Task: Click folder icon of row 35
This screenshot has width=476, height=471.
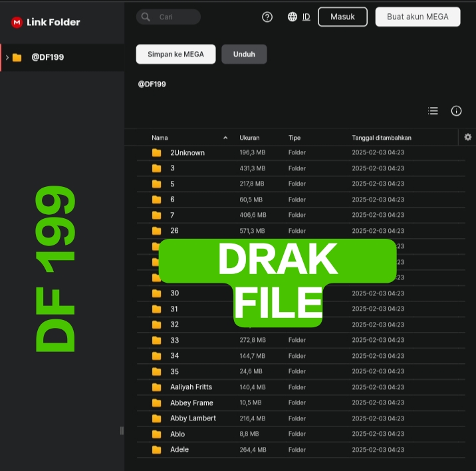Action: (x=157, y=371)
